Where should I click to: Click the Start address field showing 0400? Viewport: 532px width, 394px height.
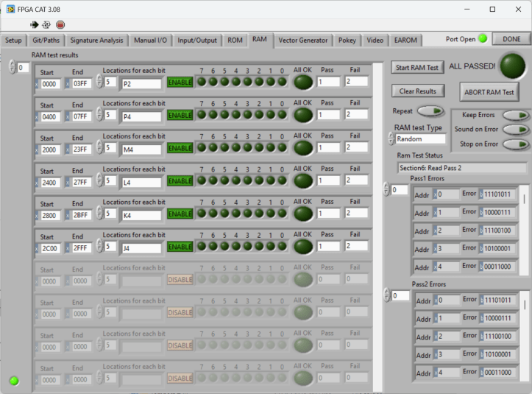point(50,116)
